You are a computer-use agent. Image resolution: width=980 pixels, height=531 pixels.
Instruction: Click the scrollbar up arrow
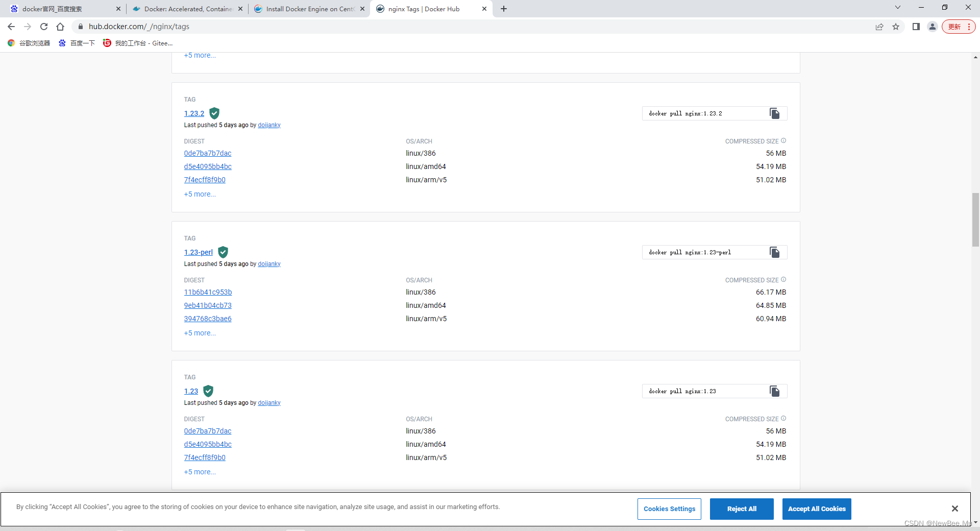tap(975, 57)
